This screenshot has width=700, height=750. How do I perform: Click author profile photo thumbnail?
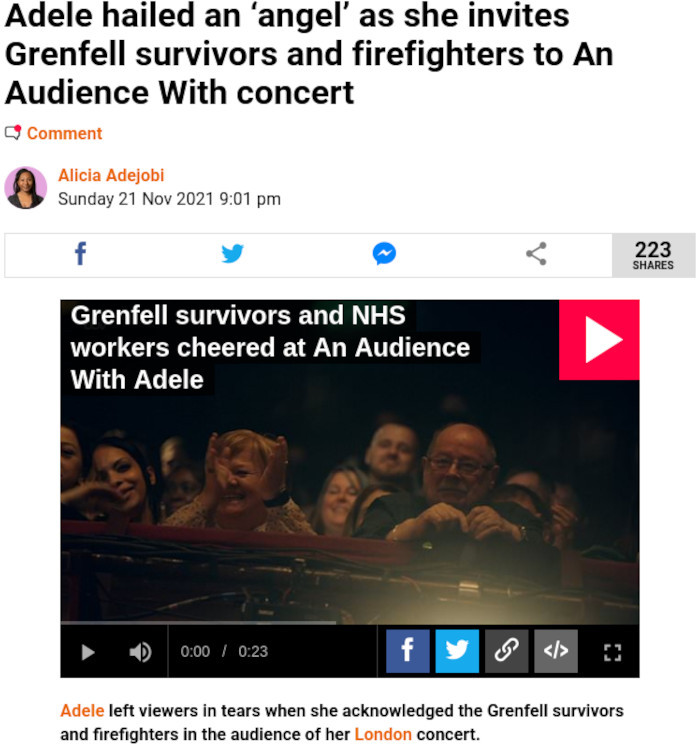(x=26, y=188)
